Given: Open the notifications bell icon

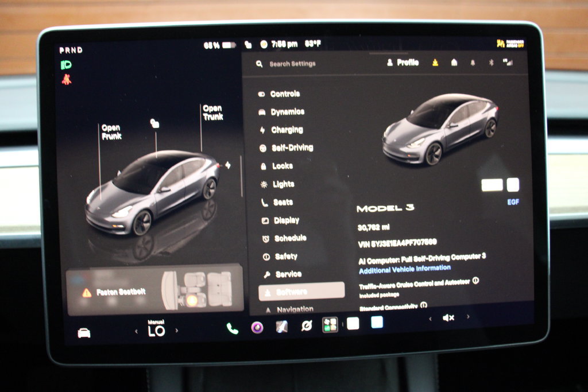Looking at the screenshot, I should click(473, 63).
